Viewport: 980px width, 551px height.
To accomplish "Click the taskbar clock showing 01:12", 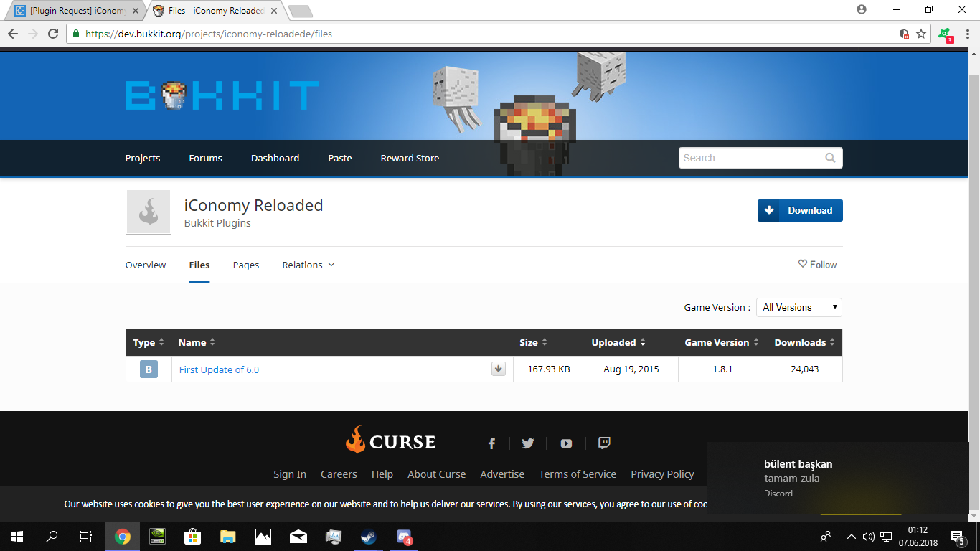I will click(x=918, y=537).
